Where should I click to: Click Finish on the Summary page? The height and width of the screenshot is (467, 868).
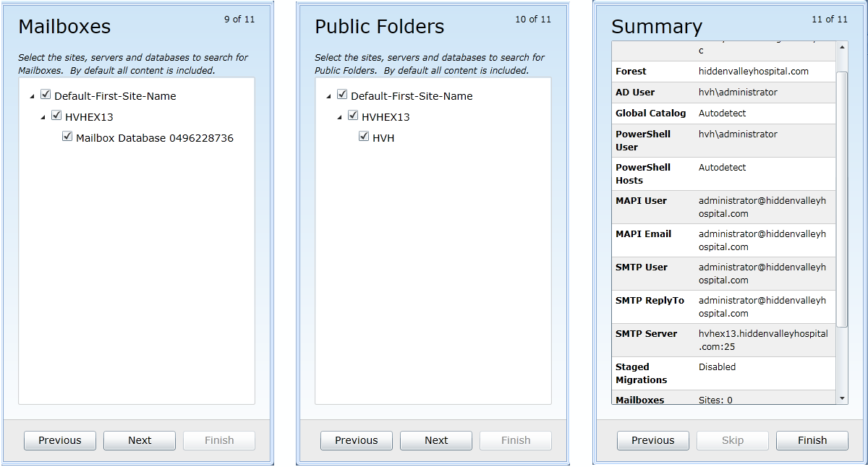click(812, 440)
